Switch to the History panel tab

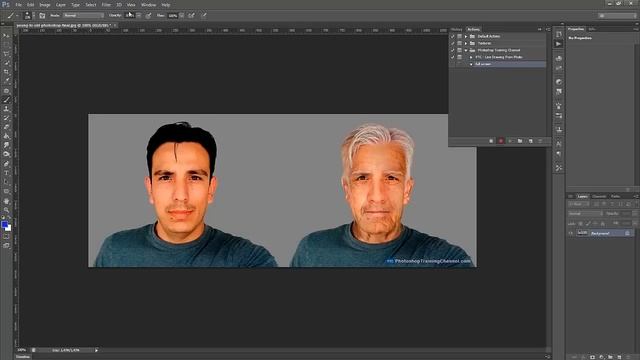457,29
